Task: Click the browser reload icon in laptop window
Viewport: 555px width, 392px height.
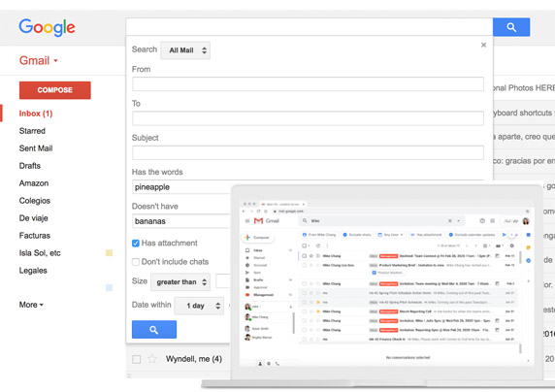Action: [258, 212]
